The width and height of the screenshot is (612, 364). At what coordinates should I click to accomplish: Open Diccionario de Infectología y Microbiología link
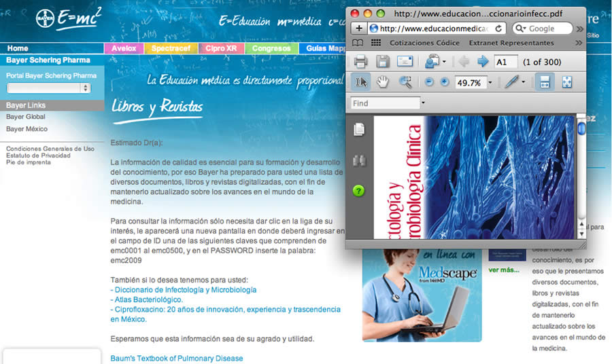click(x=184, y=289)
